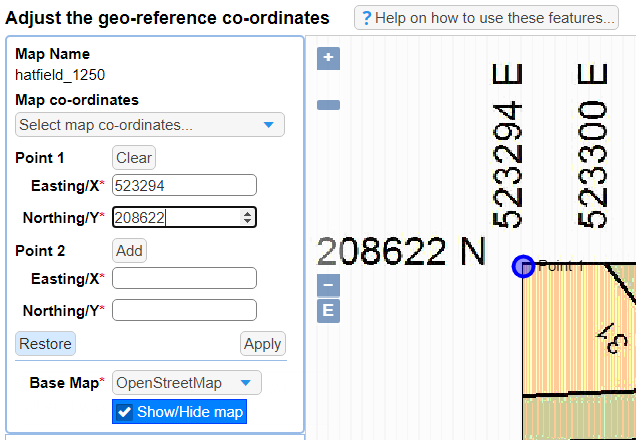Toggle the Show/Hide map checkbox

pos(125,412)
